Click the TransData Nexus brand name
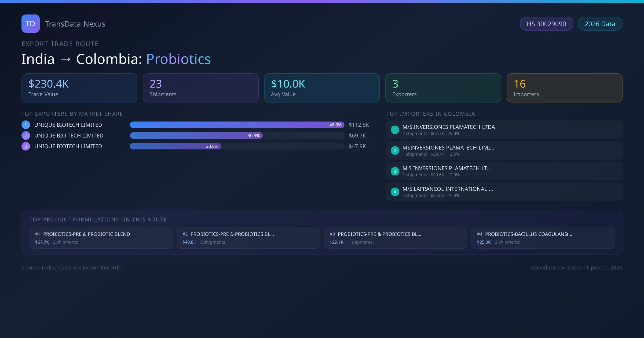The height and width of the screenshot is (338, 644). [75, 24]
